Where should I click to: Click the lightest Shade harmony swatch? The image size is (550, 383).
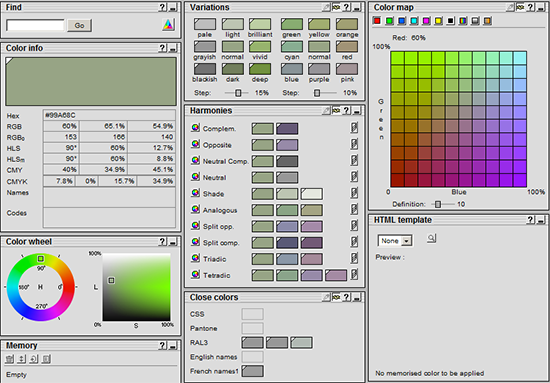312,194
